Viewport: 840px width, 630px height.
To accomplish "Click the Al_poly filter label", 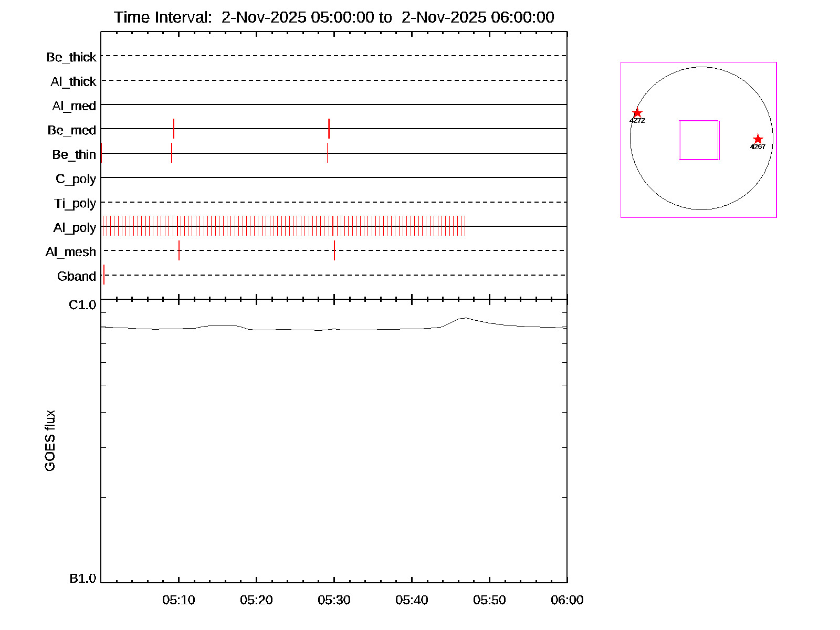I will 75,228.
